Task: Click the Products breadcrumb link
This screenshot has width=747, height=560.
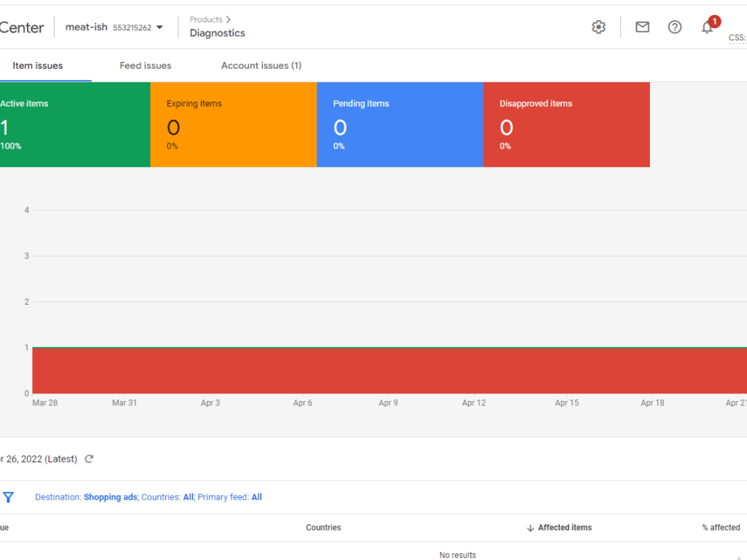Action: coord(206,19)
